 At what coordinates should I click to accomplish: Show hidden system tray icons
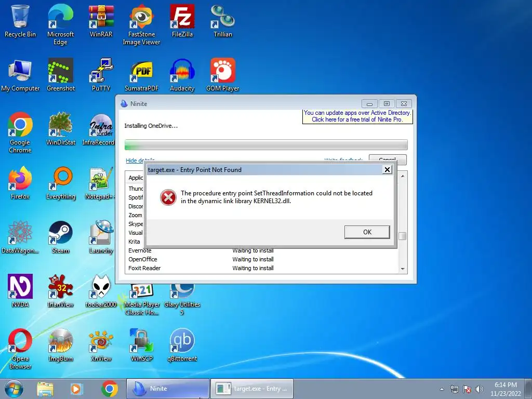tap(442, 389)
